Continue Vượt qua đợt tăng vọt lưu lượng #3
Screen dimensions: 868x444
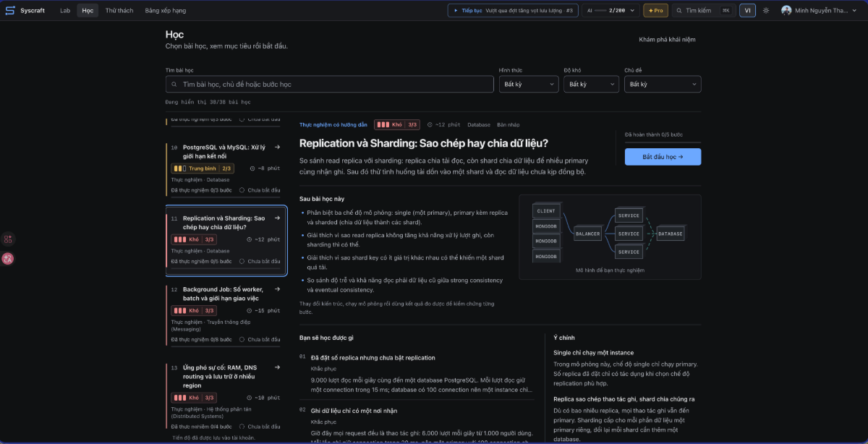pos(513,11)
